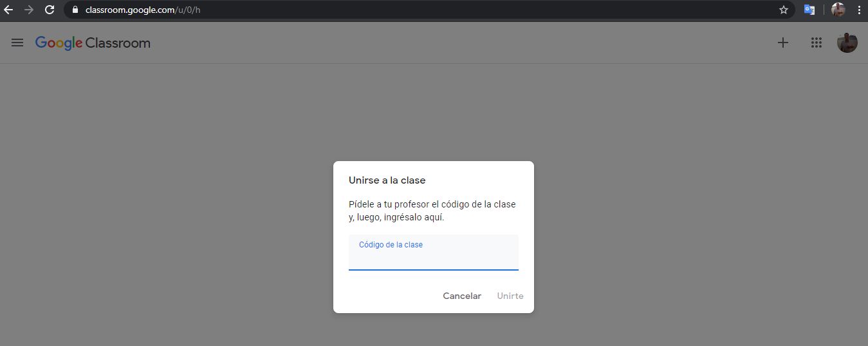The height and width of the screenshot is (346, 868).
Task: Open the Classroom main hamburger menu
Action: coord(17,43)
